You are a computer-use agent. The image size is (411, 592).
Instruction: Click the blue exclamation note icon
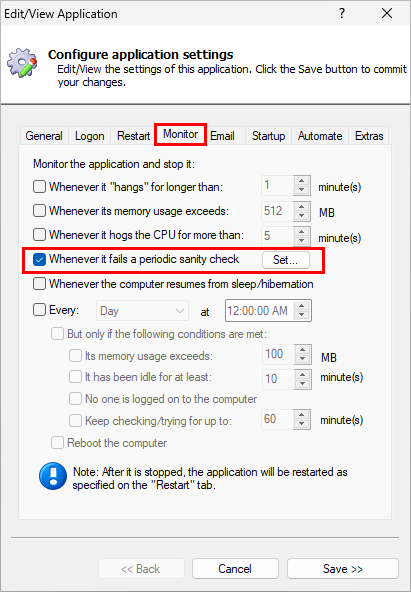[53, 476]
